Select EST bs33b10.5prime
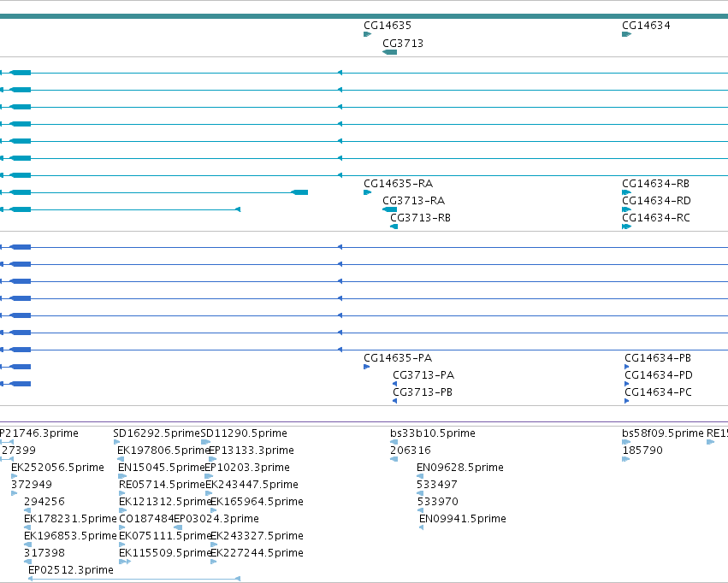 click(432, 433)
